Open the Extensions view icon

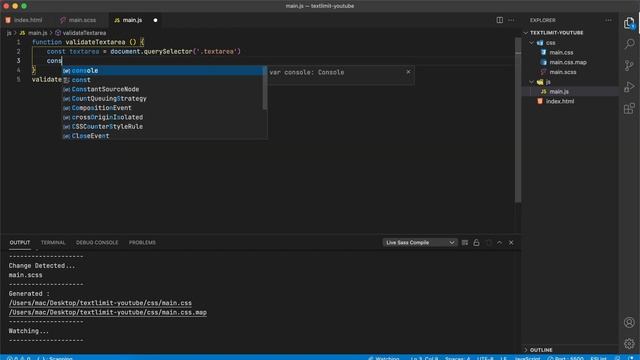[x=629, y=109]
